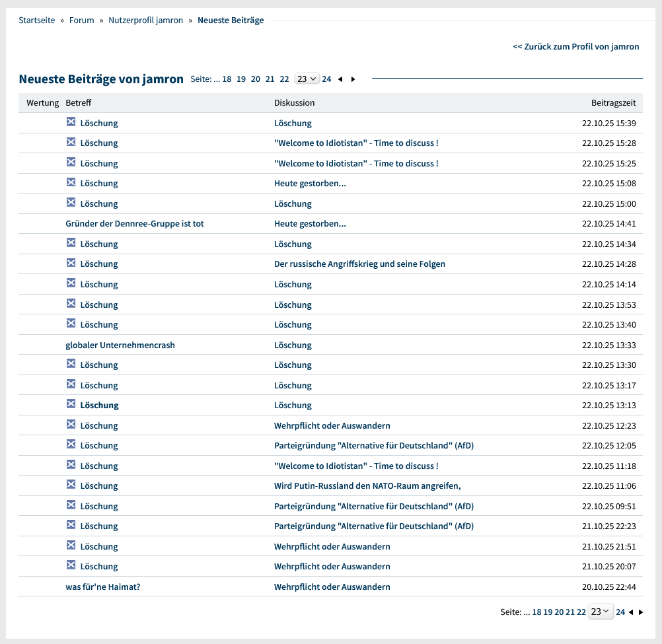Go to previous page using top left arrow
This screenshot has width=662, height=644.
pyautogui.click(x=340, y=79)
